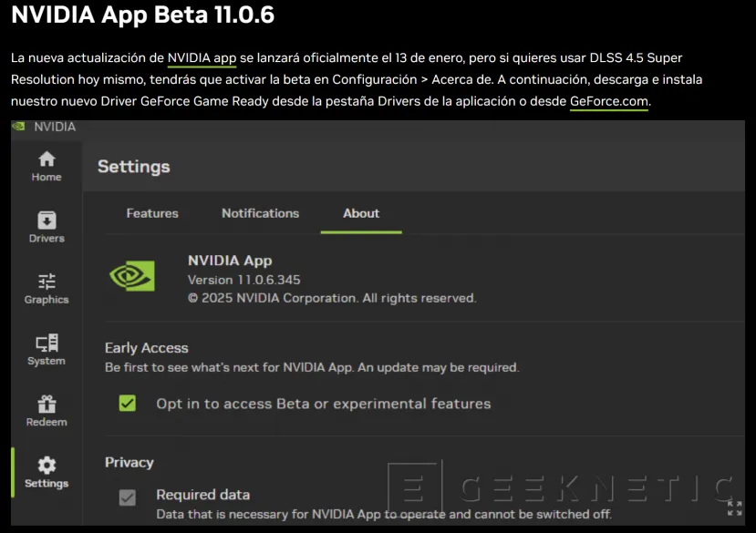The width and height of the screenshot is (756, 533).
Task: Click the NVIDIA App Beta 11.0.6 headline
Action: point(141,15)
